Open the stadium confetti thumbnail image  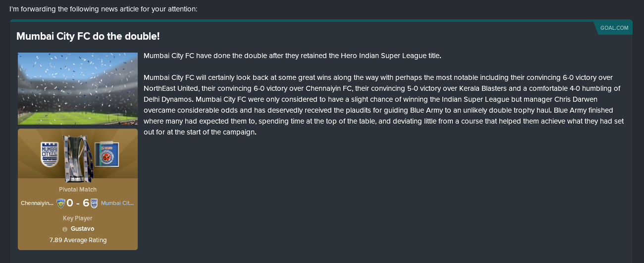coord(78,88)
